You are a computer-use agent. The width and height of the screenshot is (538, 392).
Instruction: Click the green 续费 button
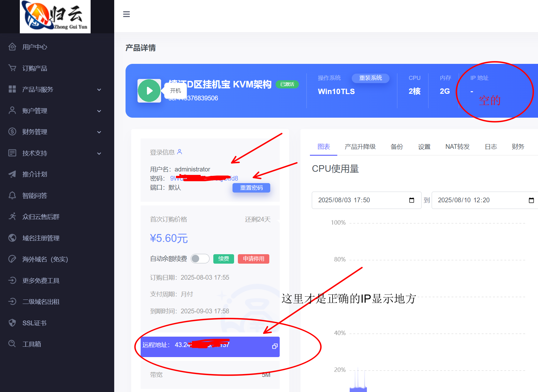click(x=223, y=259)
